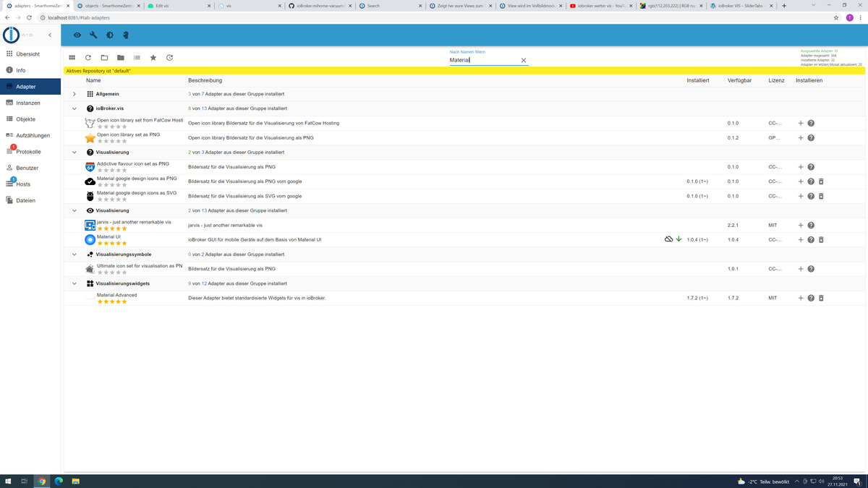Toggle the favorites star filter
The height and width of the screenshot is (488, 868).
pyautogui.click(x=153, y=58)
